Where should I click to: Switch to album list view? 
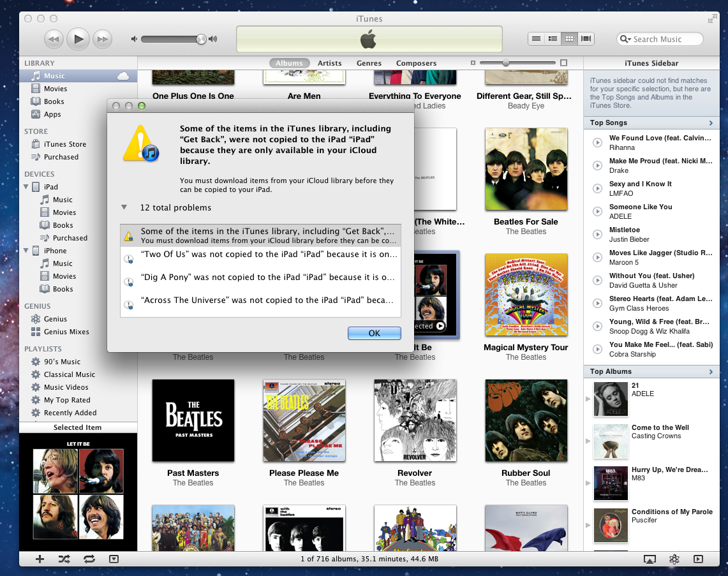(x=553, y=38)
